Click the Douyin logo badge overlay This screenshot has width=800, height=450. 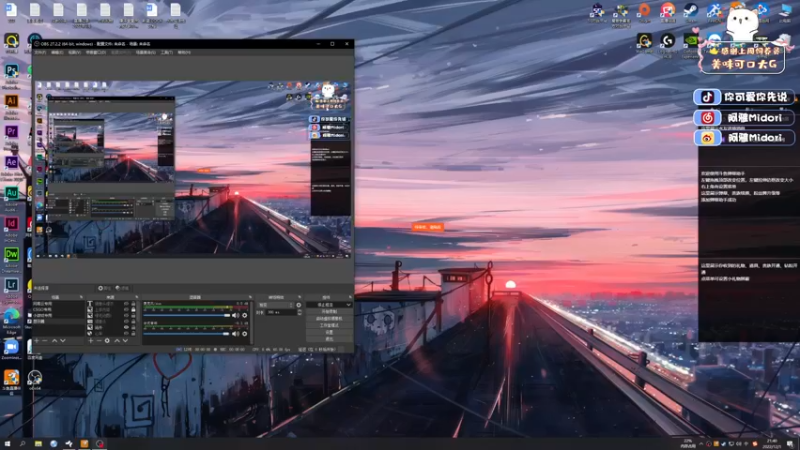pyautogui.click(x=707, y=97)
